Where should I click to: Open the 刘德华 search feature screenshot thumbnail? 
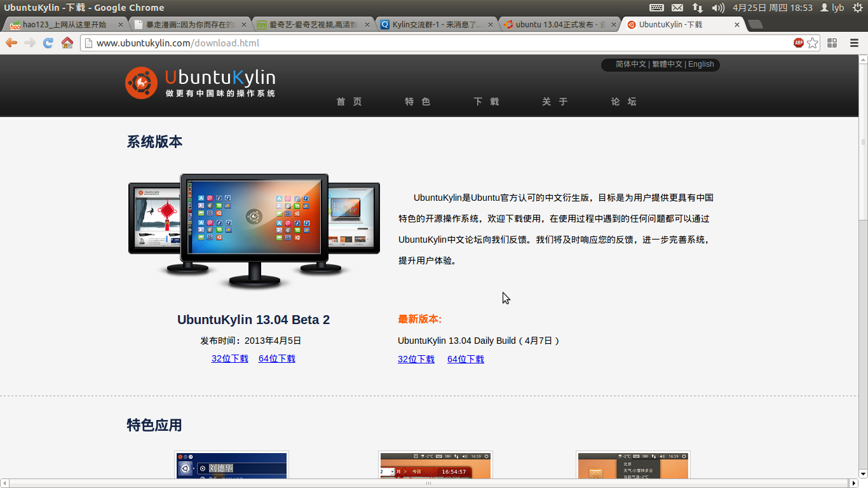[232, 465]
